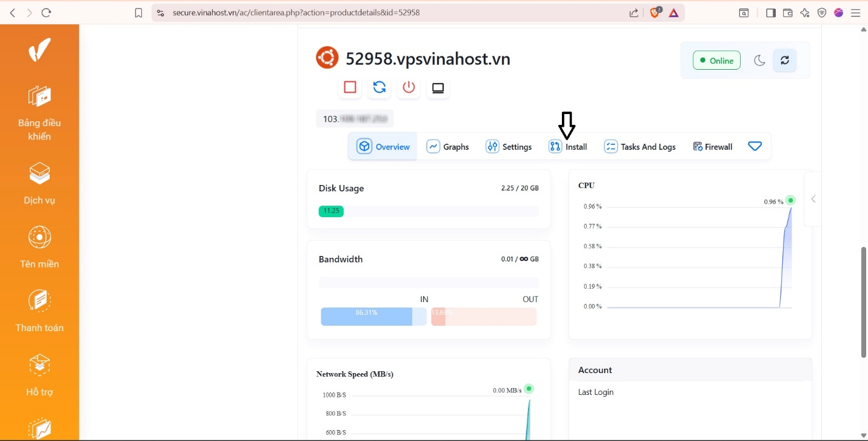Click the red power off icon
The width and height of the screenshot is (868, 441).
click(409, 87)
